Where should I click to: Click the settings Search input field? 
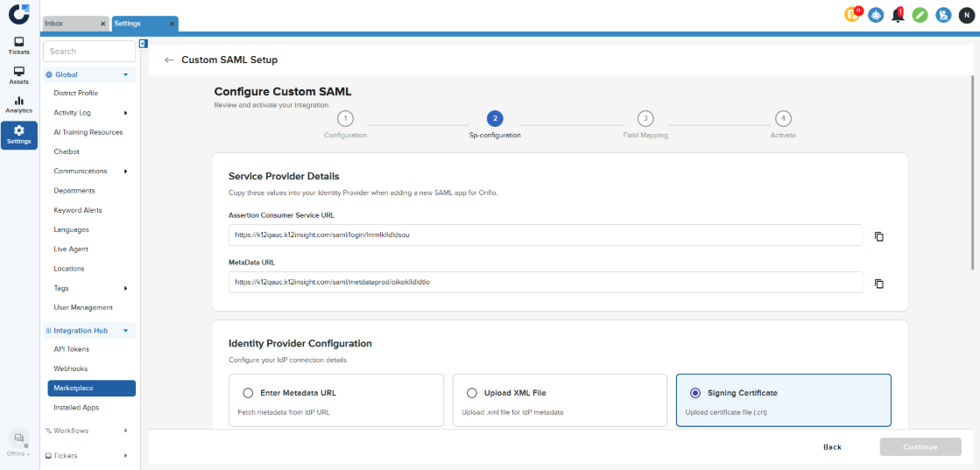pyautogui.click(x=88, y=52)
